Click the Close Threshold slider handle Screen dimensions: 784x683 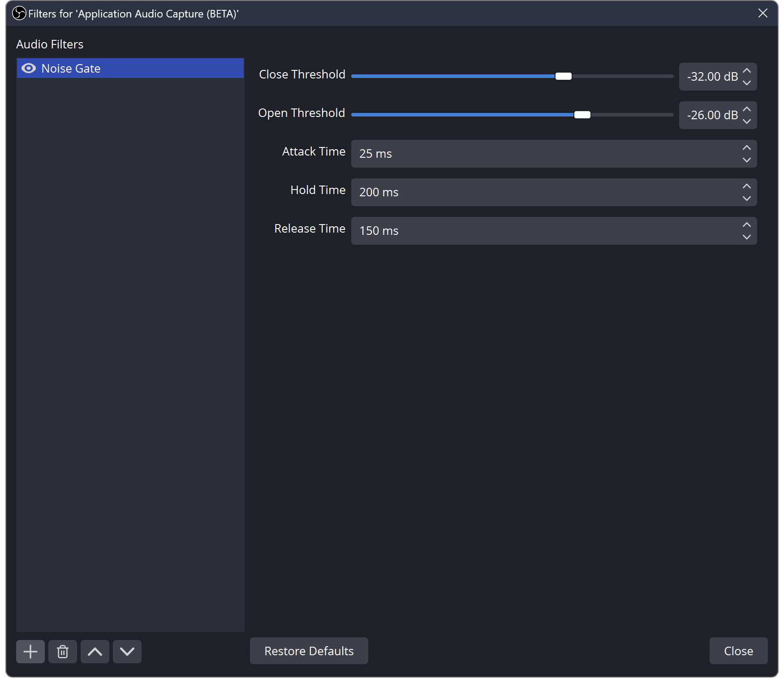(564, 76)
